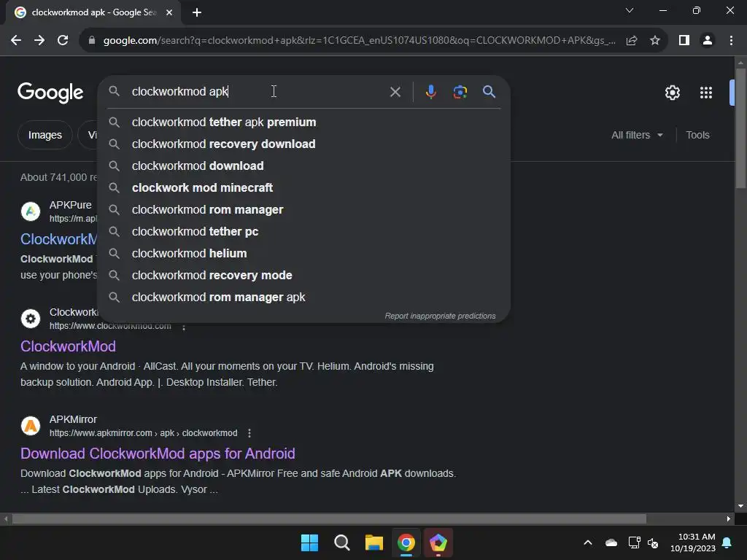Search by image with Google Lens
747x560 pixels.
pyautogui.click(x=460, y=92)
